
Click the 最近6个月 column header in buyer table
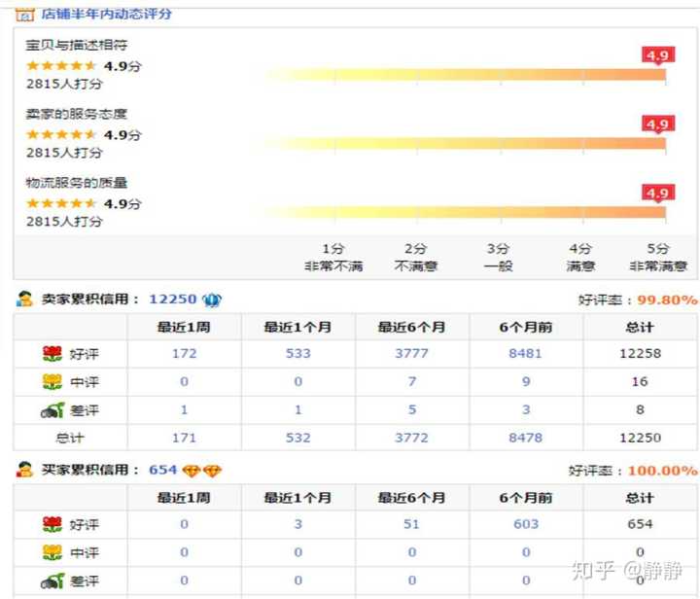tap(411, 498)
